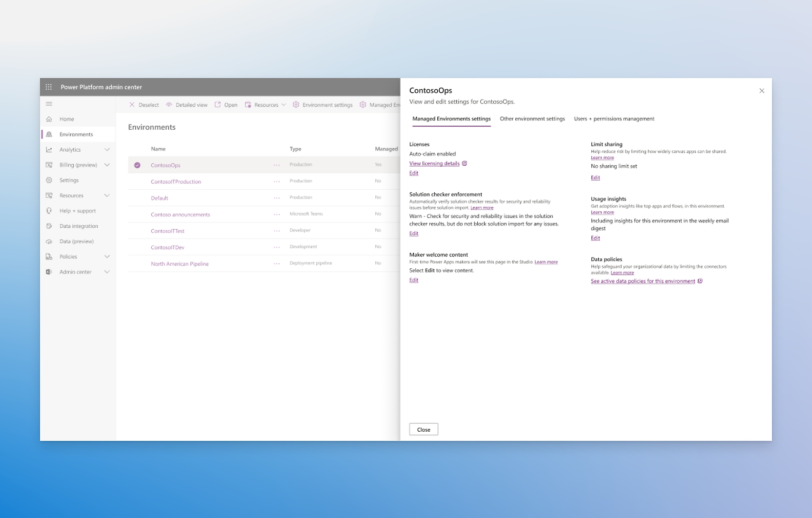Switch to Users + permissions management tab
The image size is (812, 518).
click(614, 119)
